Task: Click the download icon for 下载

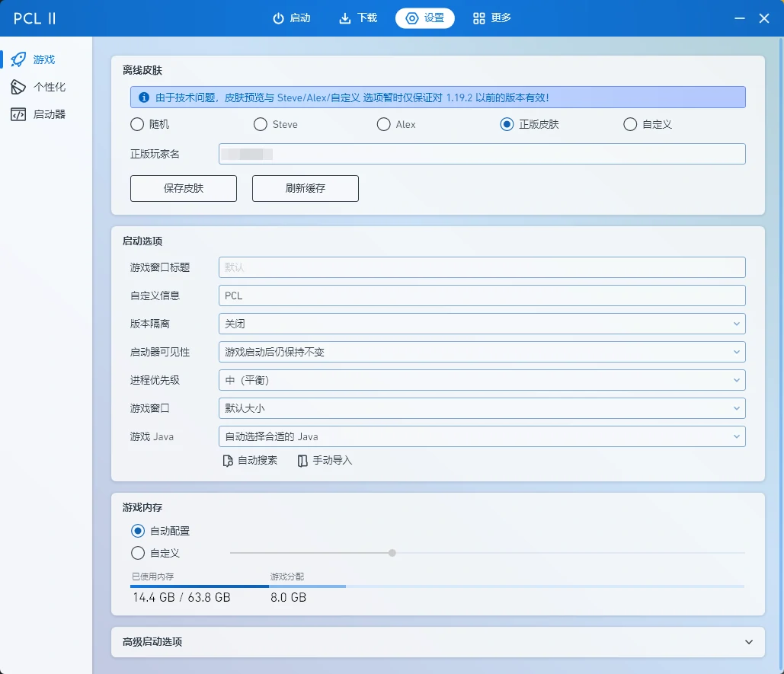Action: point(345,18)
